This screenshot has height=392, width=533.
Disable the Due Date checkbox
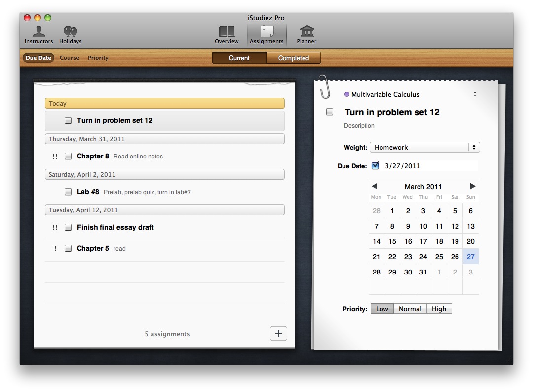(x=375, y=165)
